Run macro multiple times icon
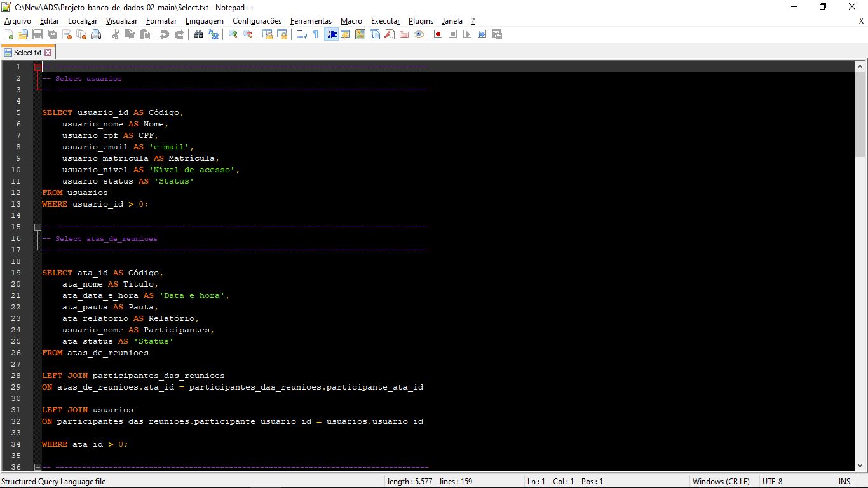 point(482,34)
